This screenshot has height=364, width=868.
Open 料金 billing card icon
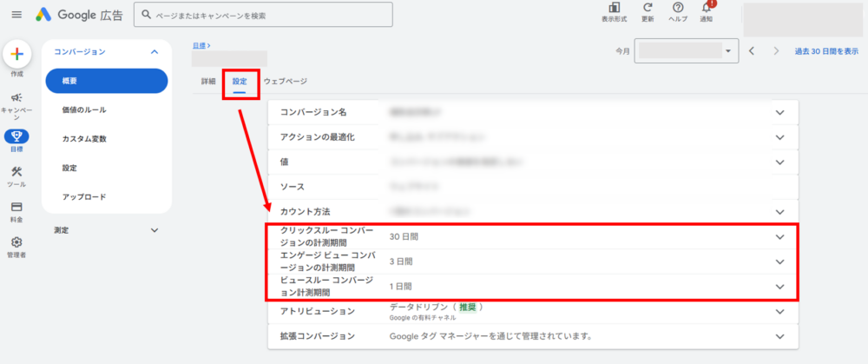point(17,208)
